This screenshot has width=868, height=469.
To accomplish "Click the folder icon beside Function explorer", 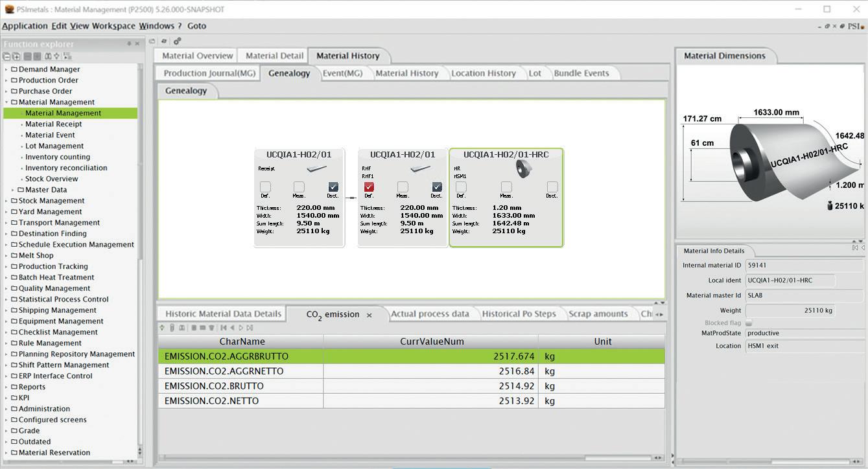I will click(x=152, y=41).
